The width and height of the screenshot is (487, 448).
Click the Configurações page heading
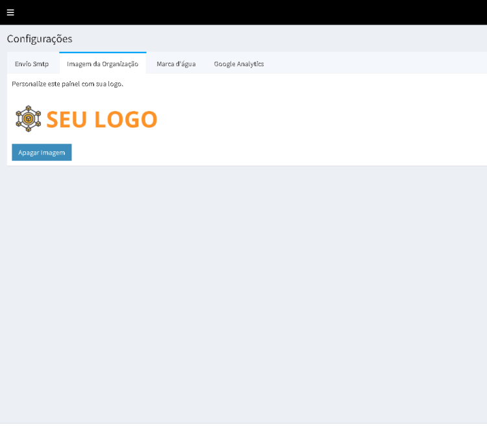pos(40,39)
